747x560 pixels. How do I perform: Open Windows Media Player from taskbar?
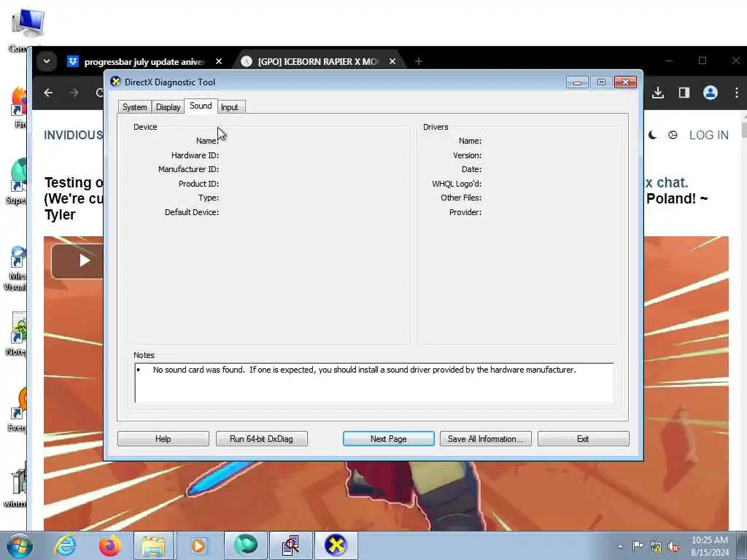[198, 545]
